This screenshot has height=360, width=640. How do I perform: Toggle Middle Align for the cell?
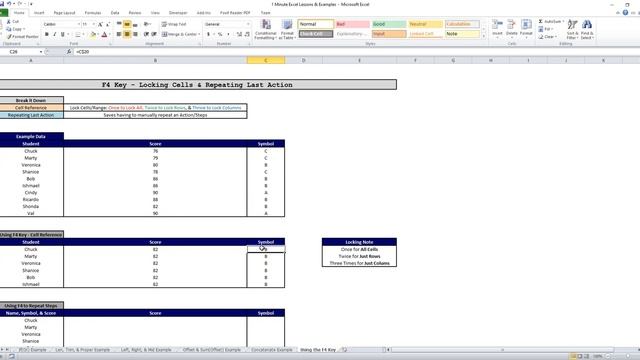pos(127,24)
